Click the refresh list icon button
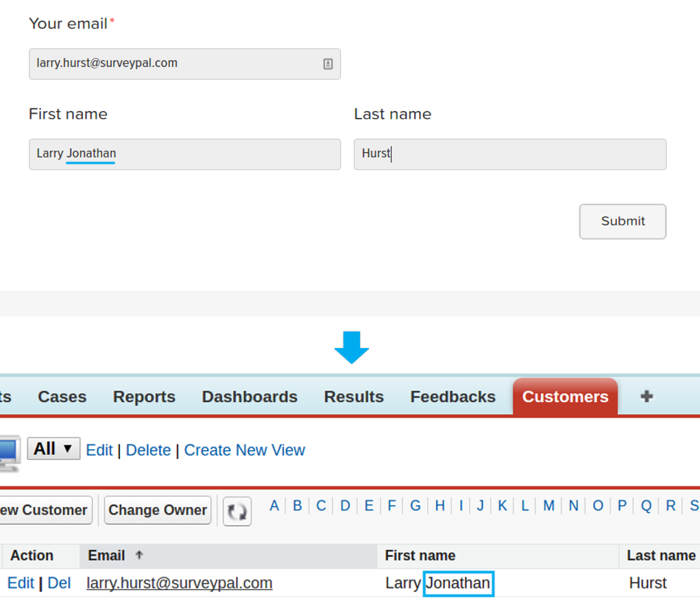 (x=237, y=511)
